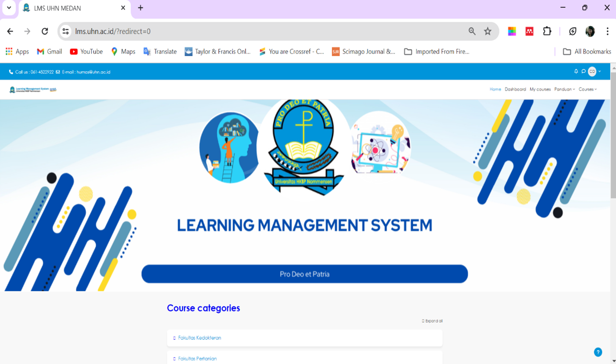The height and width of the screenshot is (364, 616).
Task: Open the YouTube bookmark
Action: (x=86, y=51)
